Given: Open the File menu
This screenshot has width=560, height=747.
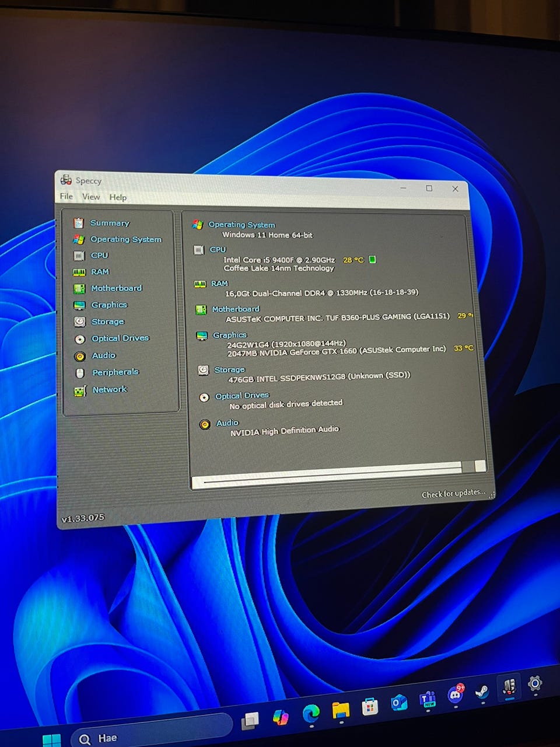Looking at the screenshot, I should tap(66, 196).
